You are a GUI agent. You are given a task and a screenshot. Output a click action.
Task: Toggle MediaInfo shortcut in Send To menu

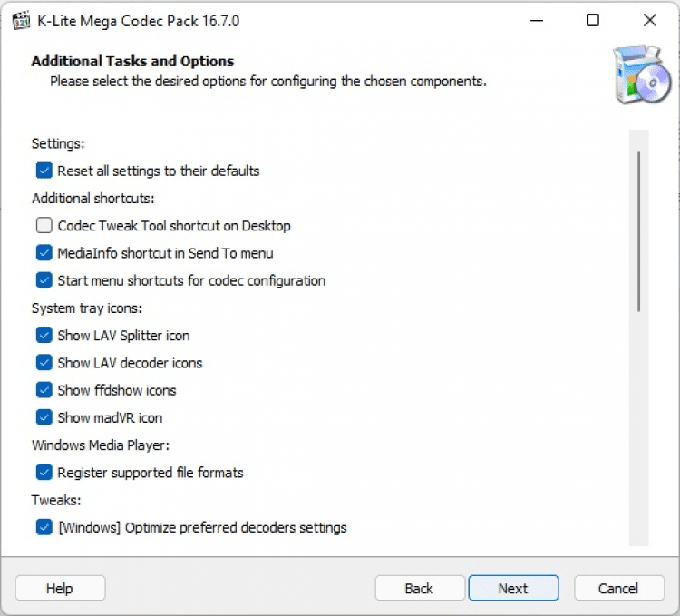[x=44, y=253]
